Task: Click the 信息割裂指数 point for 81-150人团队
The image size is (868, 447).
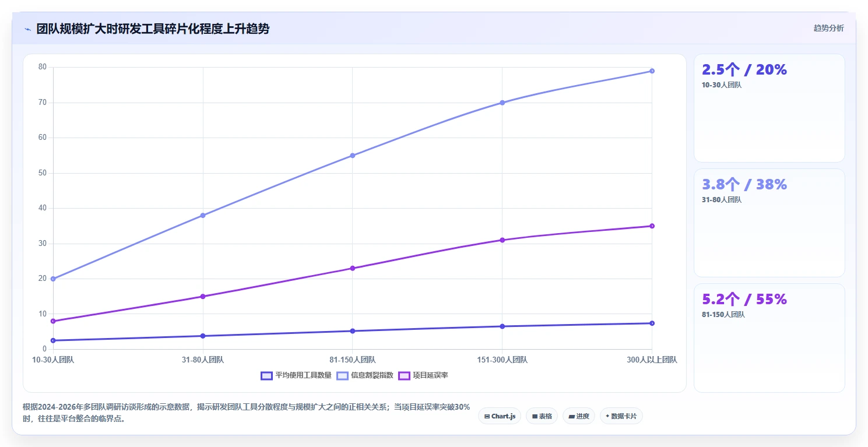Action: [x=353, y=156]
